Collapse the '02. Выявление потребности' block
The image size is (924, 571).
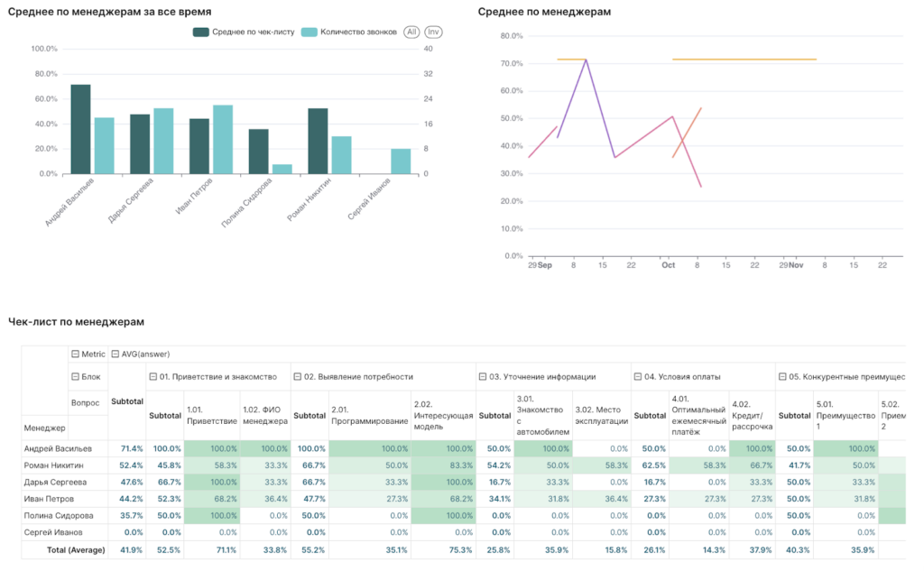(298, 376)
